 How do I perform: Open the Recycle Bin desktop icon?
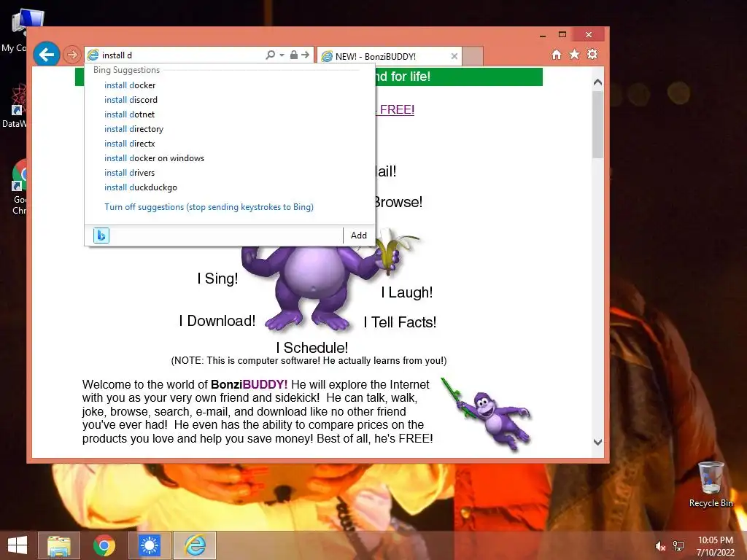pos(711,485)
